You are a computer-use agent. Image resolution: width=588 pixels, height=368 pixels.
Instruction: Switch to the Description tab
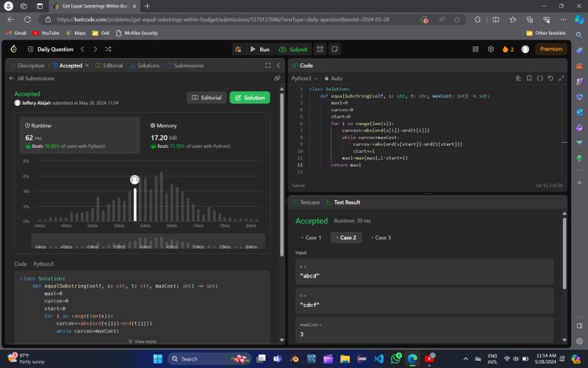[27, 66]
